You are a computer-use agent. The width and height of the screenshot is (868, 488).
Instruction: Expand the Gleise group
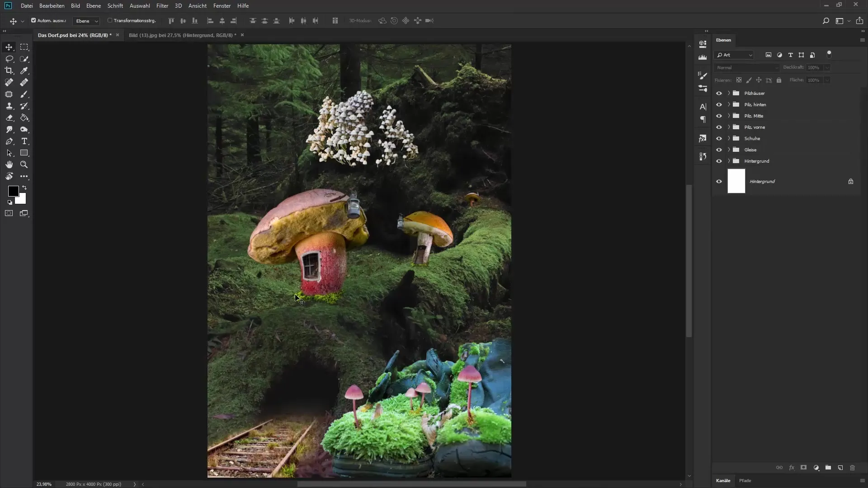[x=729, y=150]
